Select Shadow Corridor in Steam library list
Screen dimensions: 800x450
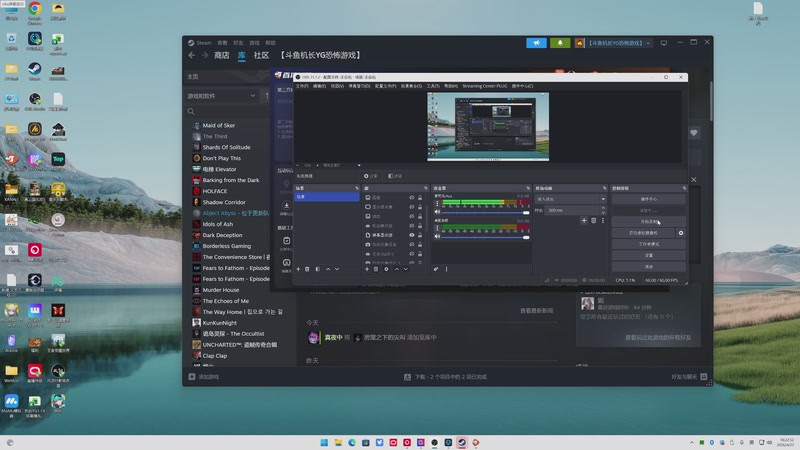click(224, 202)
